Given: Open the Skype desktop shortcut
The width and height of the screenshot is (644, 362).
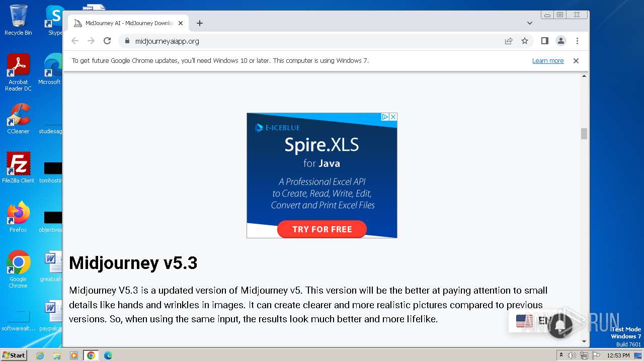Looking at the screenshot, I should (x=54, y=20).
